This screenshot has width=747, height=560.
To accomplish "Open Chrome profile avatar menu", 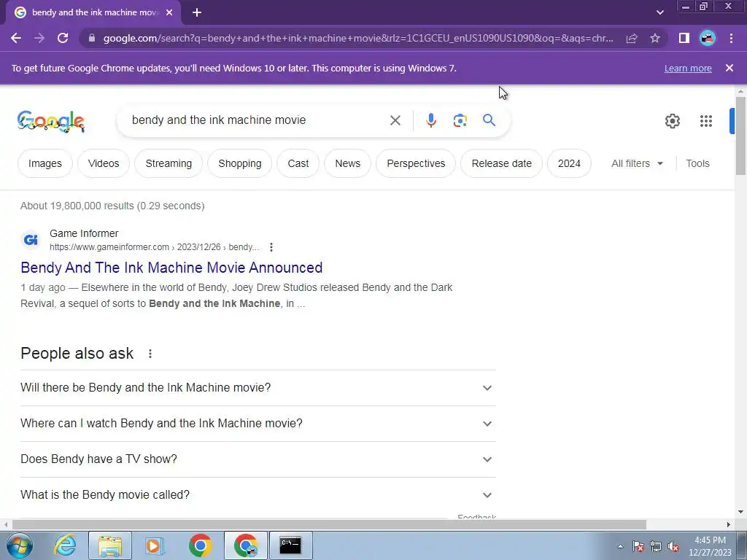I will coord(708,38).
